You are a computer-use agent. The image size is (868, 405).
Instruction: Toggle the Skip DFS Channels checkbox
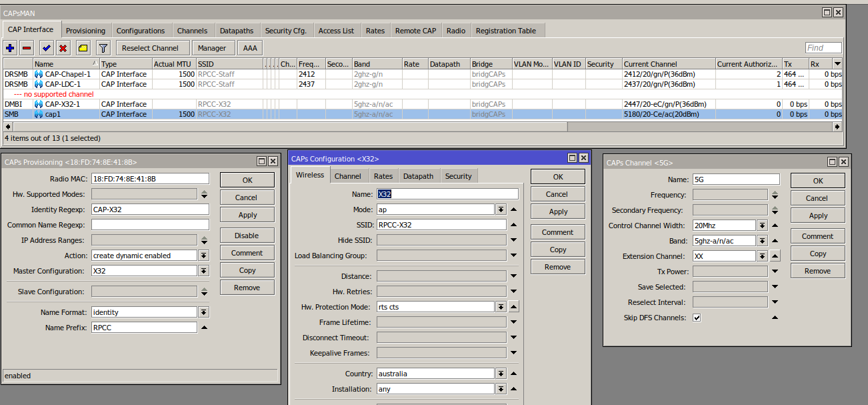(x=697, y=318)
